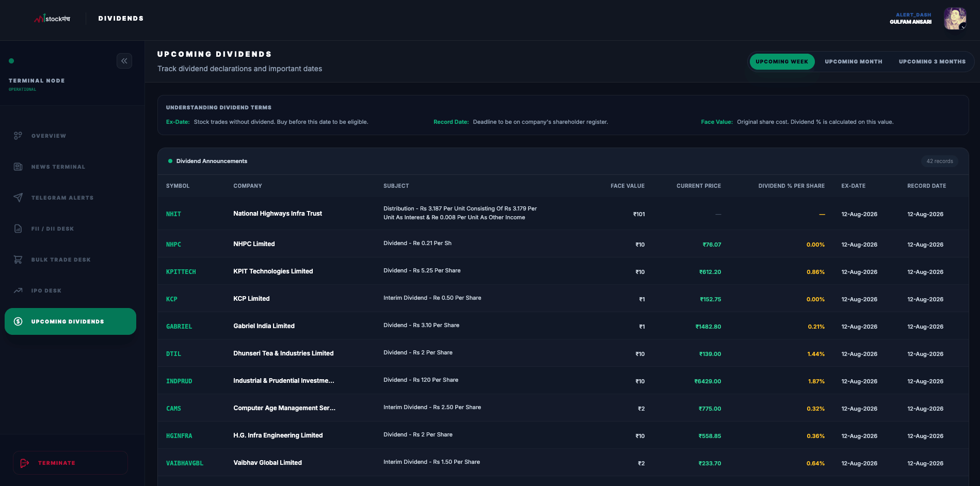The height and width of the screenshot is (486, 980).
Task: Show Upcoming 3 Months dividends
Action: click(x=932, y=61)
